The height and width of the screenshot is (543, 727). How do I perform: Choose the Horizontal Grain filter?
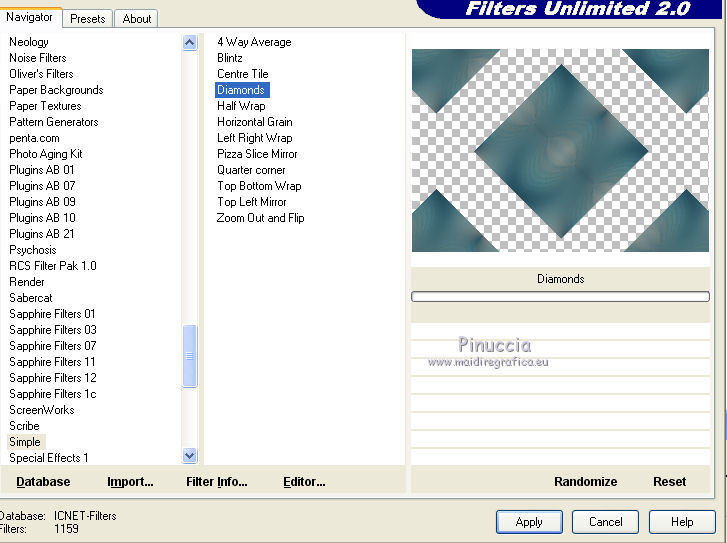(x=255, y=122)
